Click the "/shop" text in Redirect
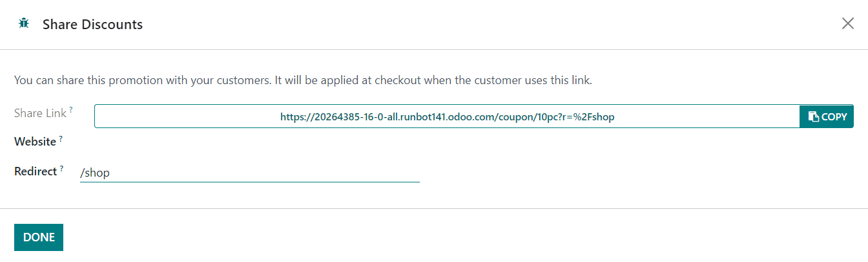This screenshot has width=868, height=262. click(x=94, y=173)
